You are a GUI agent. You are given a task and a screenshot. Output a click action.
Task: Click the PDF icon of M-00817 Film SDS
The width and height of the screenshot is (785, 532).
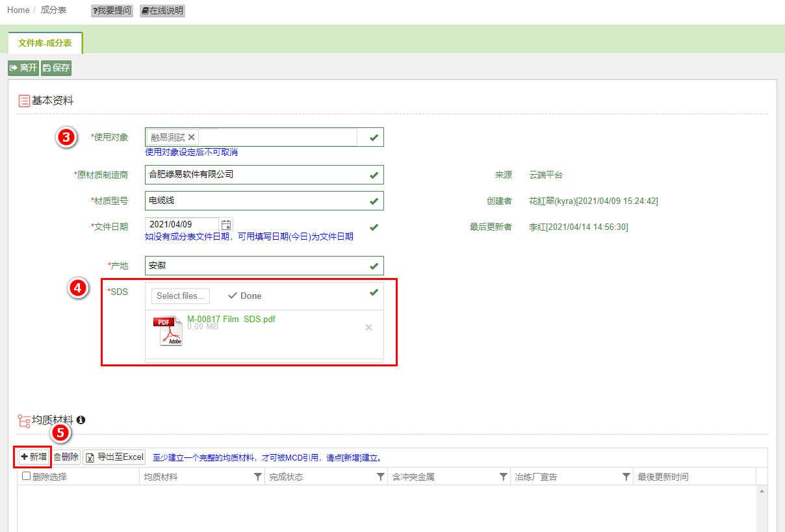(168, 331)
